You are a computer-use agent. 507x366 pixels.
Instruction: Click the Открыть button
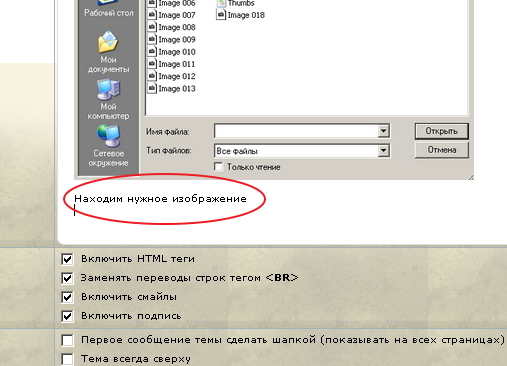(442, 131)
